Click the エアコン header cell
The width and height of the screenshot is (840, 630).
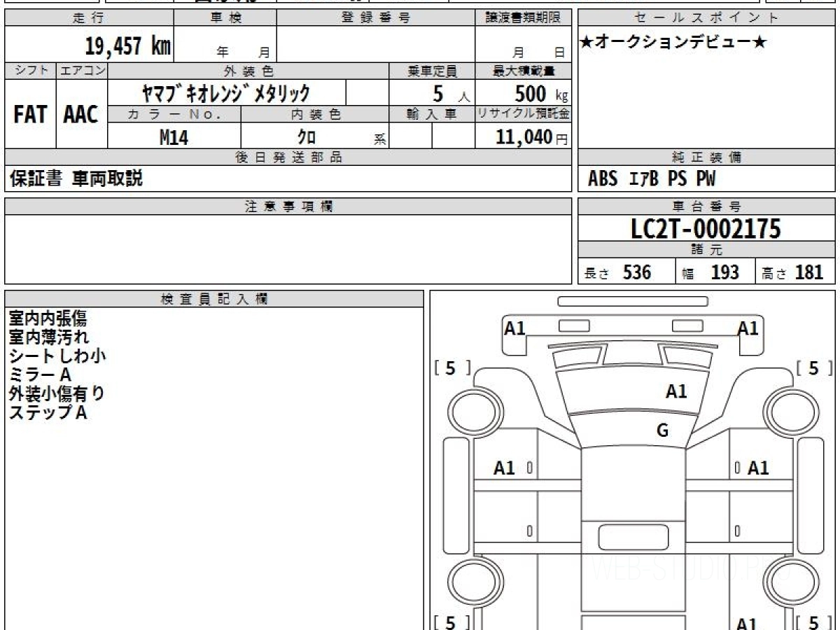82,71
